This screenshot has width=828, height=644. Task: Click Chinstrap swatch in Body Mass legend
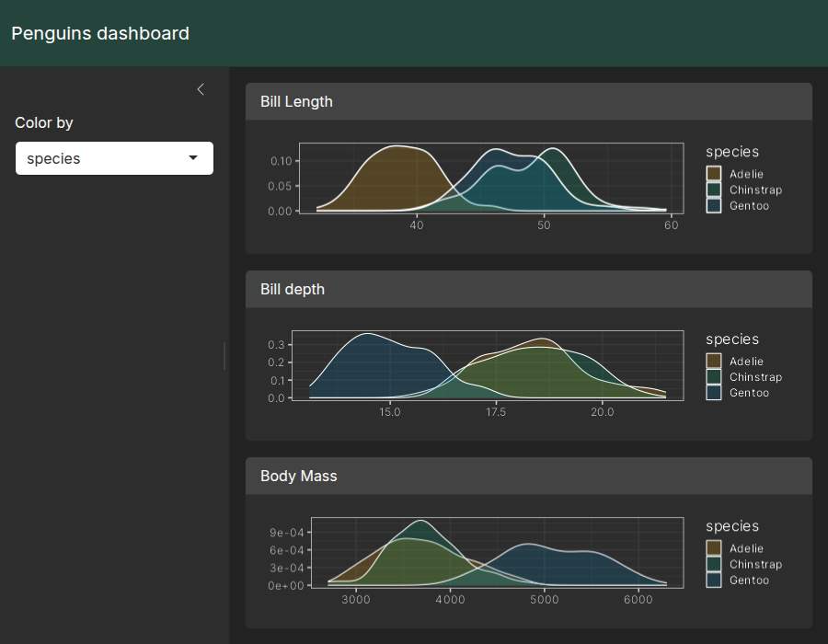(x=714, y=564)
